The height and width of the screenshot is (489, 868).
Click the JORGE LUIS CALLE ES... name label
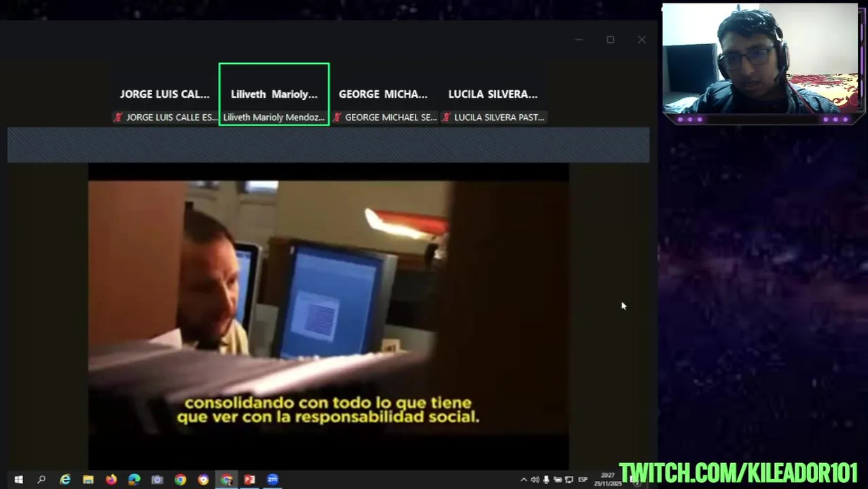pyautogui.click(x=172, y=117)
